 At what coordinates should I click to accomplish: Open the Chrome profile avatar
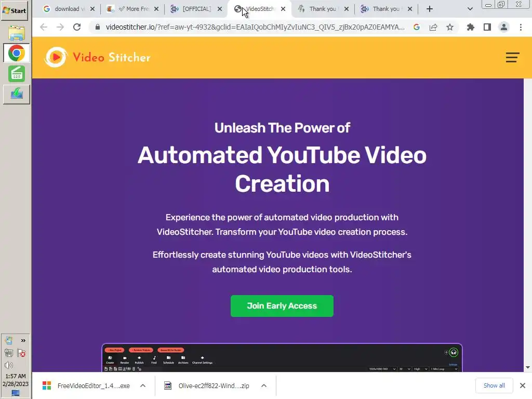[x=504, y=27]
